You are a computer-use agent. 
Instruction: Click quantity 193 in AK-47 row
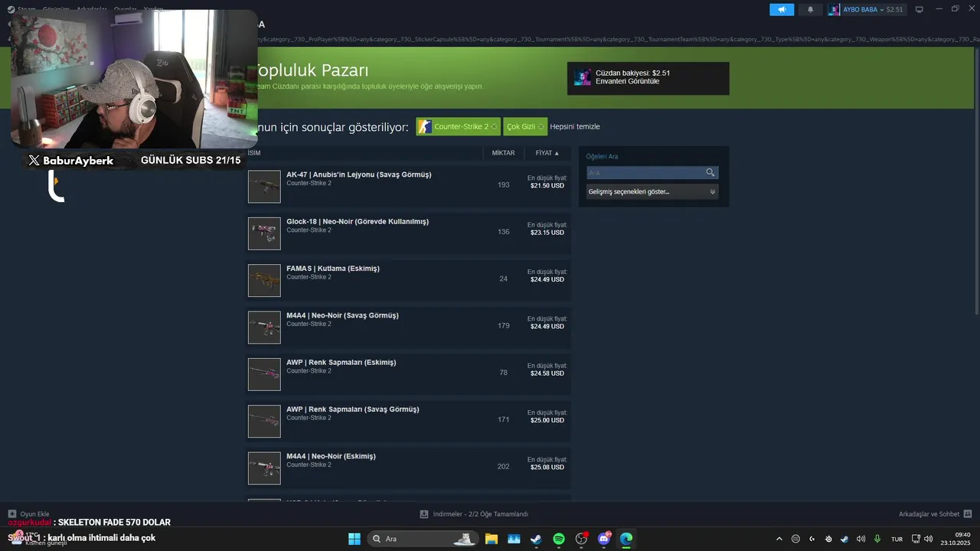tap(503, 185)
